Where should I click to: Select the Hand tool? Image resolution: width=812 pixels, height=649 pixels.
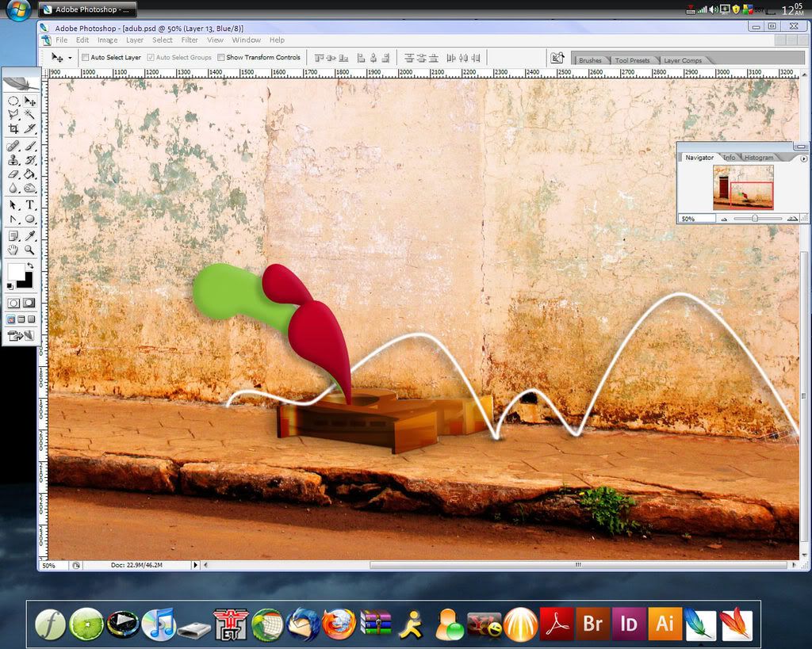tap(13, 250)
